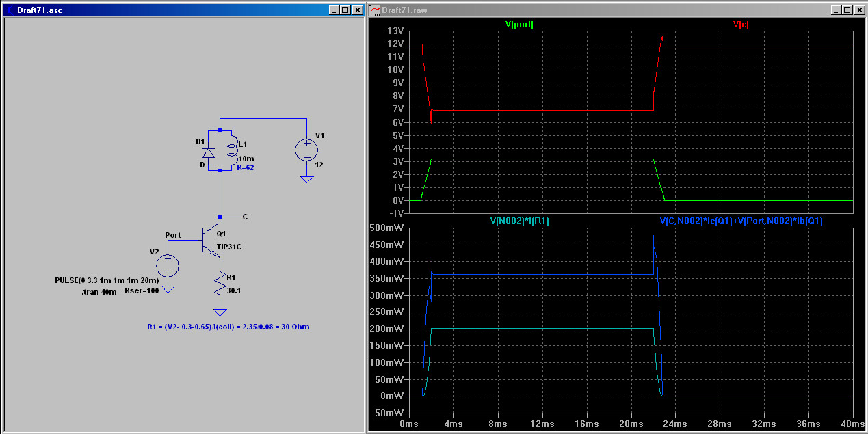
Task: Click the 7V label on the upper axis
Action: pyautogui.click(x=397, y=109)
